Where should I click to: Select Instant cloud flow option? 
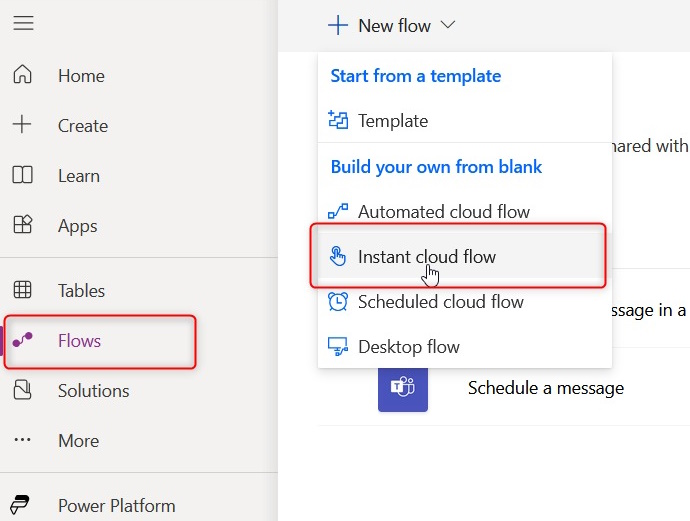[x=427, y=257]
